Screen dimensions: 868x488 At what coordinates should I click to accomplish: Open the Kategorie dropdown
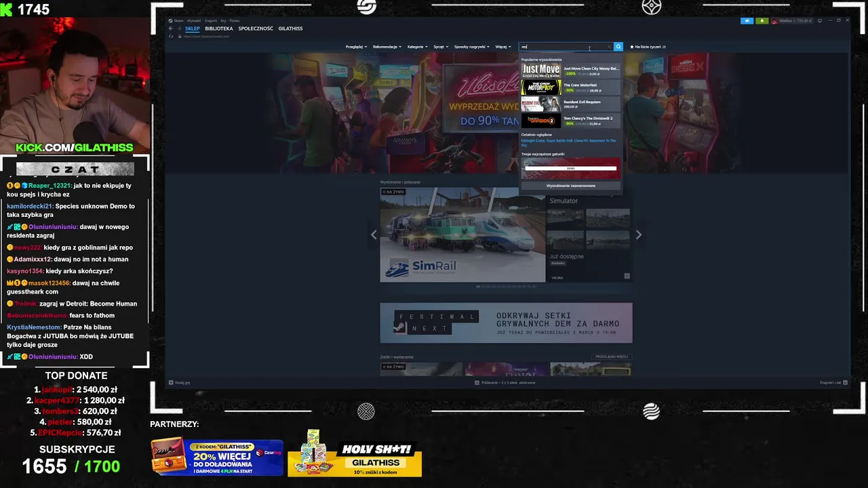418,47
